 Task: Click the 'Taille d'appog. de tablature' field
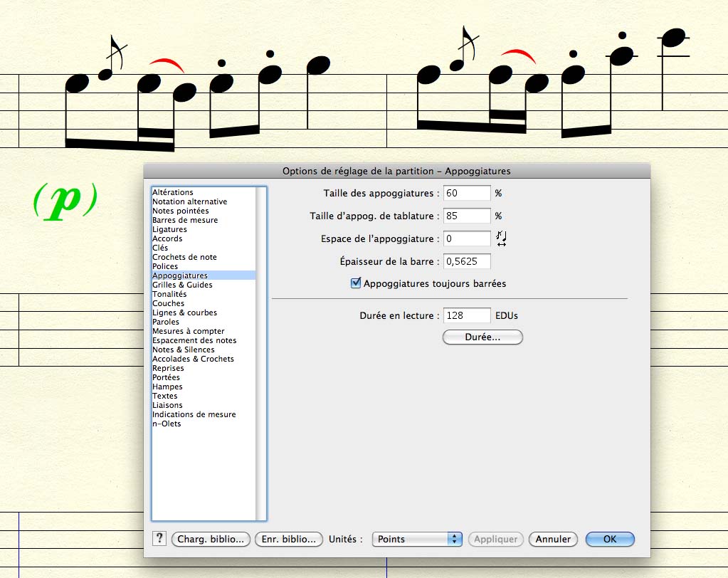467,216
